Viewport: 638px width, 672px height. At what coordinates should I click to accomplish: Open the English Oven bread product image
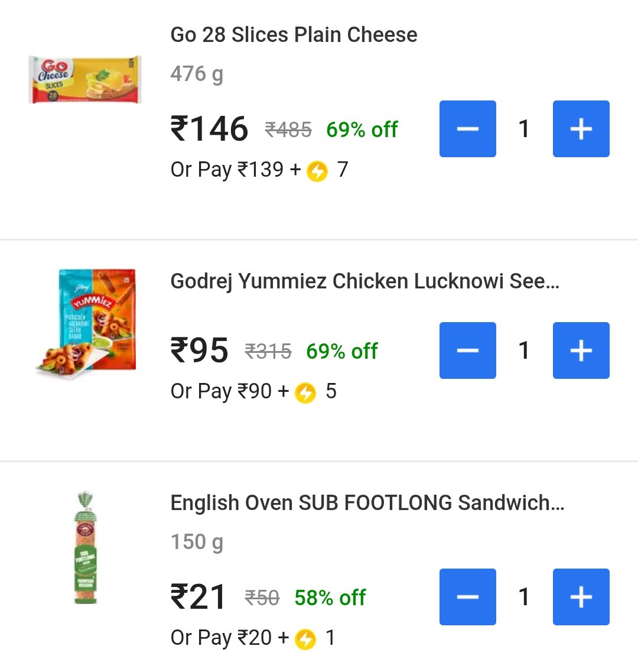[86, 548]
